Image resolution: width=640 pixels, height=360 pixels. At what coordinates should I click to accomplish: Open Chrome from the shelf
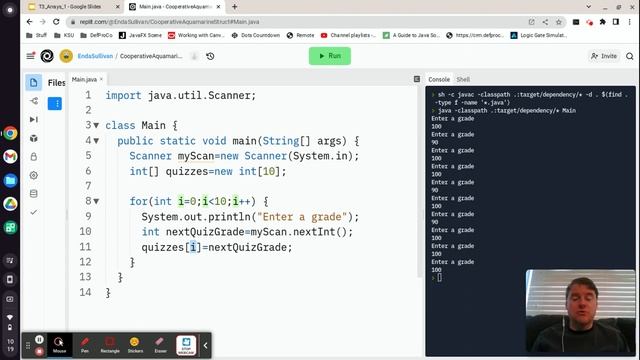(10, 133)
